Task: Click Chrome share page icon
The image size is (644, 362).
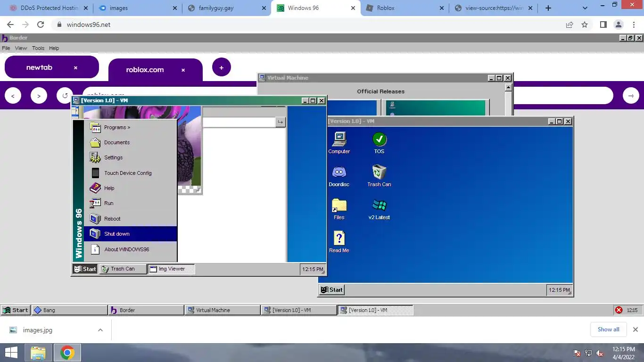Action: pos(570,25)
